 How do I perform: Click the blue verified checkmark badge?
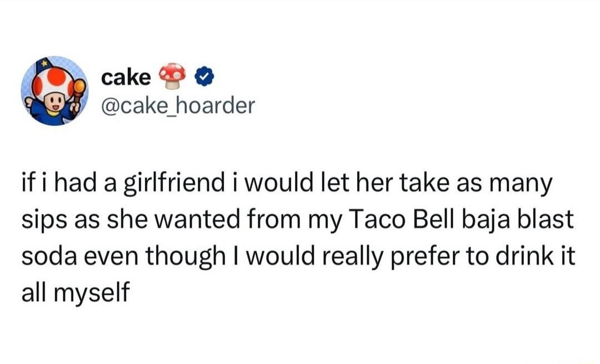[x=204, y=77]
